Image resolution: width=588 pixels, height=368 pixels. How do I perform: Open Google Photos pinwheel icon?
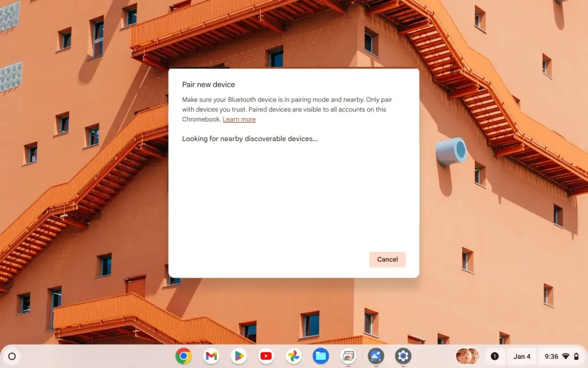[x=293, y=356]
